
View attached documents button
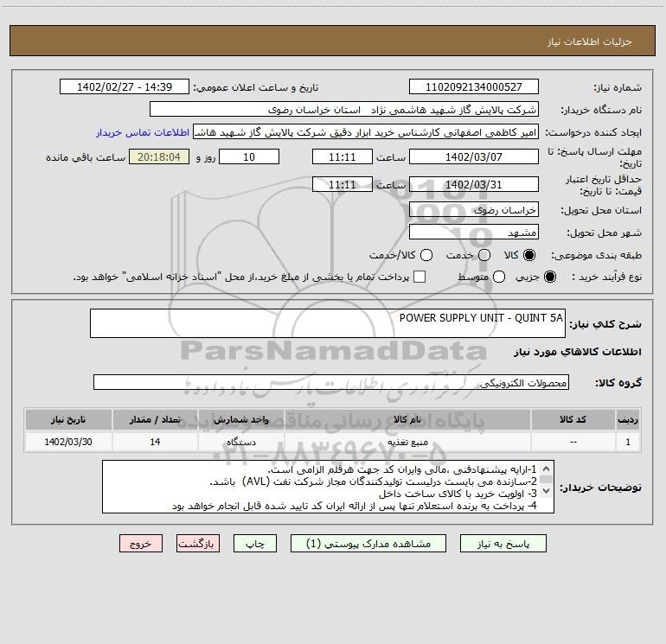368,544
